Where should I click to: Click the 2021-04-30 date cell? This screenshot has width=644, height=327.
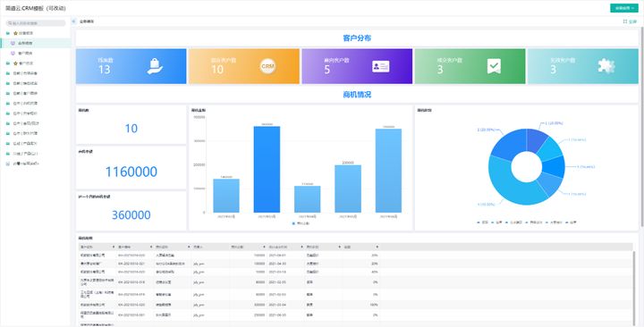(277, 264)
